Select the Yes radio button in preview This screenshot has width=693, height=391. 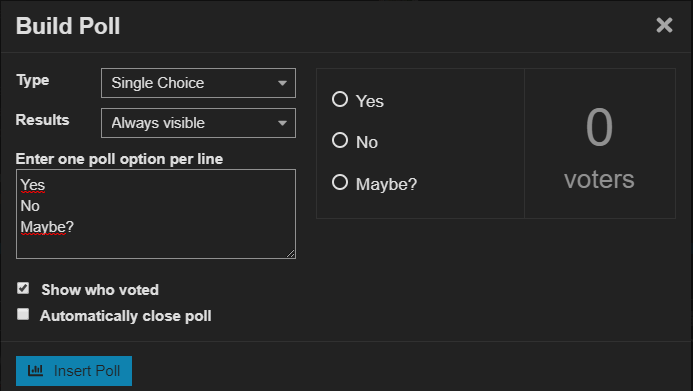point(340,99)
